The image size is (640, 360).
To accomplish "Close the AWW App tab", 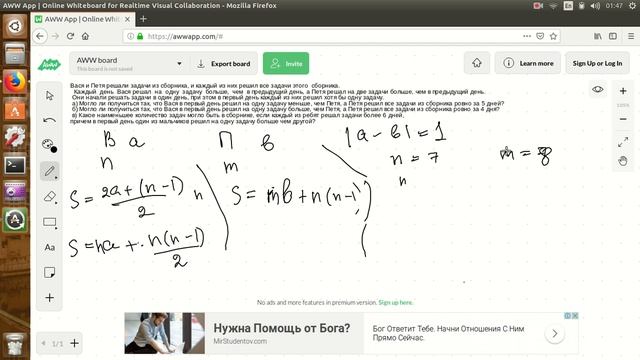I will click(127, 19).
